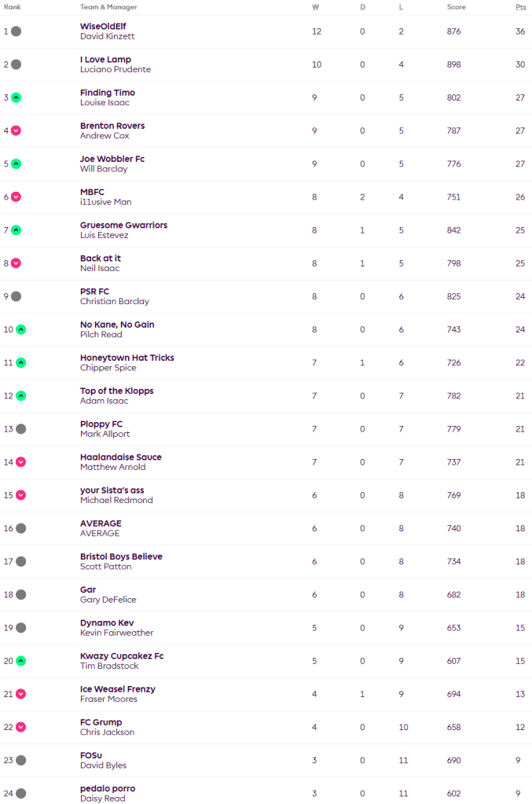
Task: Click the Score column header
Action: tap(456, 7)
